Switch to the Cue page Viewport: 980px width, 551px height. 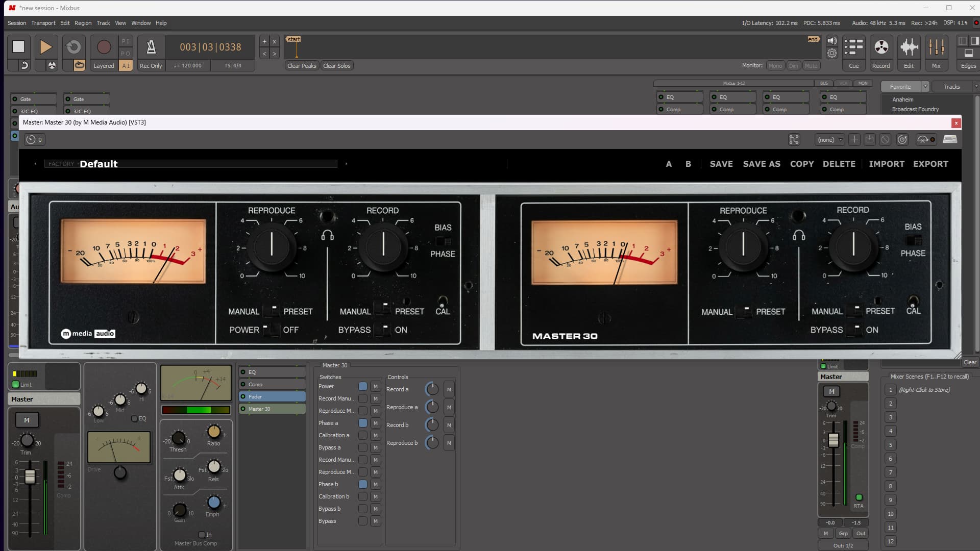coord(853,53)
